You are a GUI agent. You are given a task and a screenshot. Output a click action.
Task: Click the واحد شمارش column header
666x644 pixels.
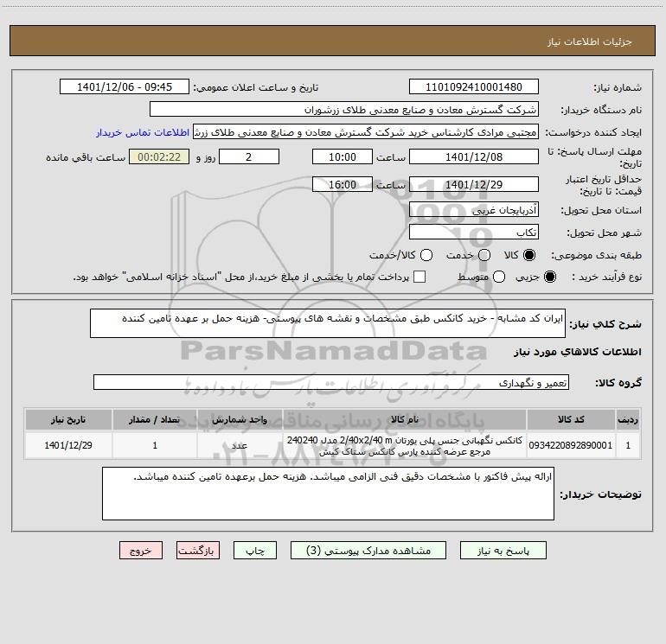point(240,419)
